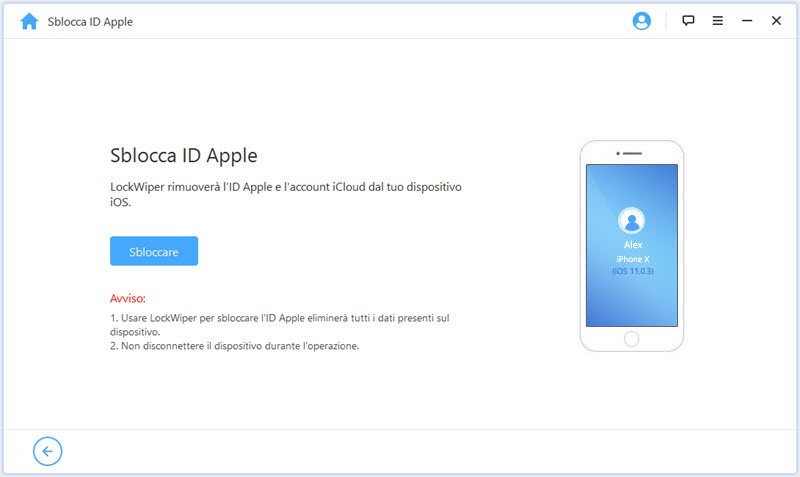Click the 'LockWiper rimuoverà l'ID Apple' description
The image size is (800, 477).
tap(286, 194)
